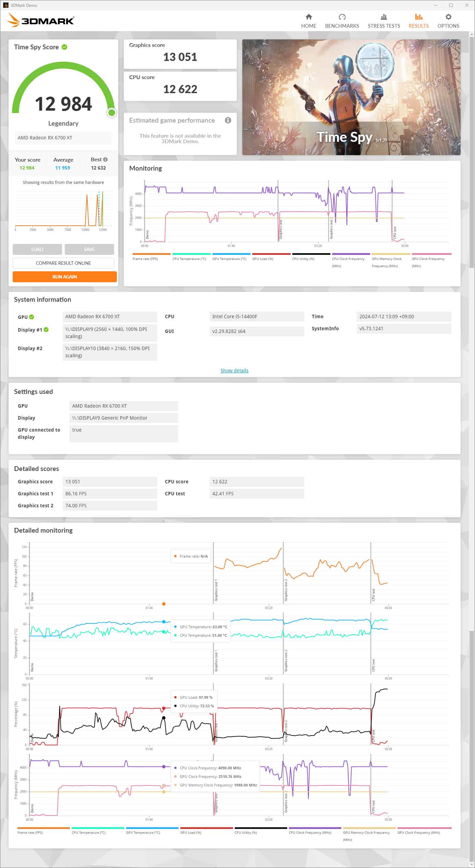The width and height of the screenshot is (475, 868).
Task: Click green check icon beside Display #1
Action: pyautogui.click(x=46, y=330)
